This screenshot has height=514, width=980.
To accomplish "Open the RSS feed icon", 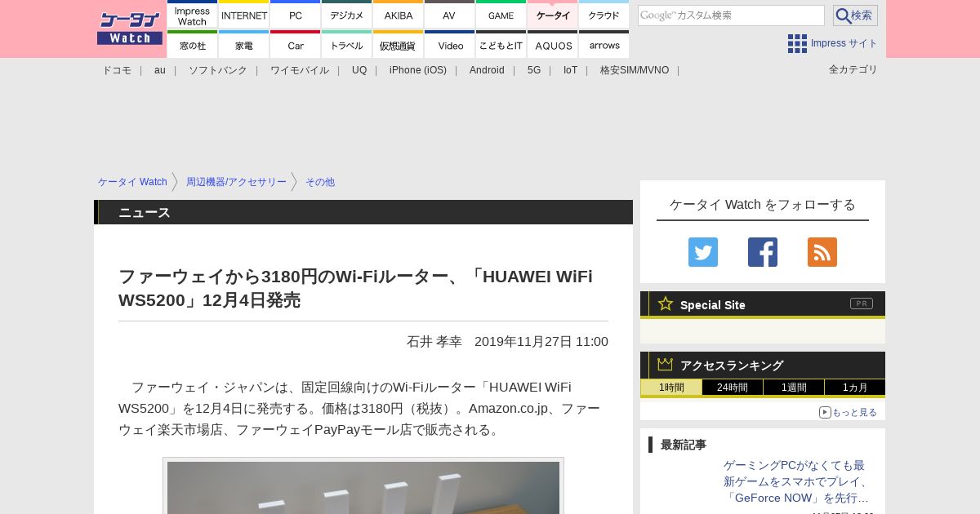I will pos(822,252).
